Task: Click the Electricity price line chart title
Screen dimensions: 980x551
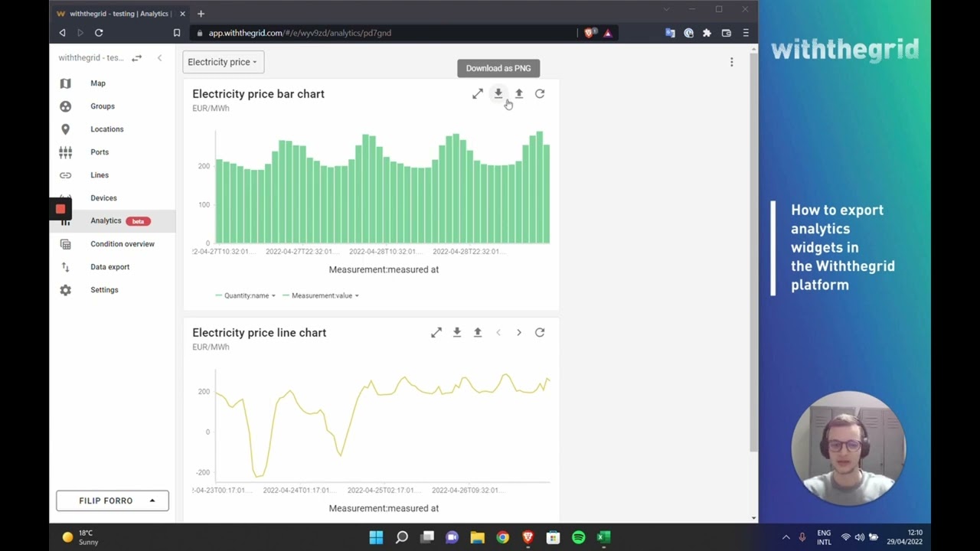Action: click(259, 333)
